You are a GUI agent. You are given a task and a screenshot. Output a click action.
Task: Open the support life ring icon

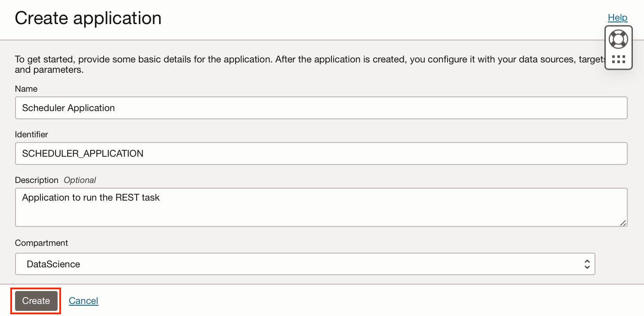click(618, 39)
